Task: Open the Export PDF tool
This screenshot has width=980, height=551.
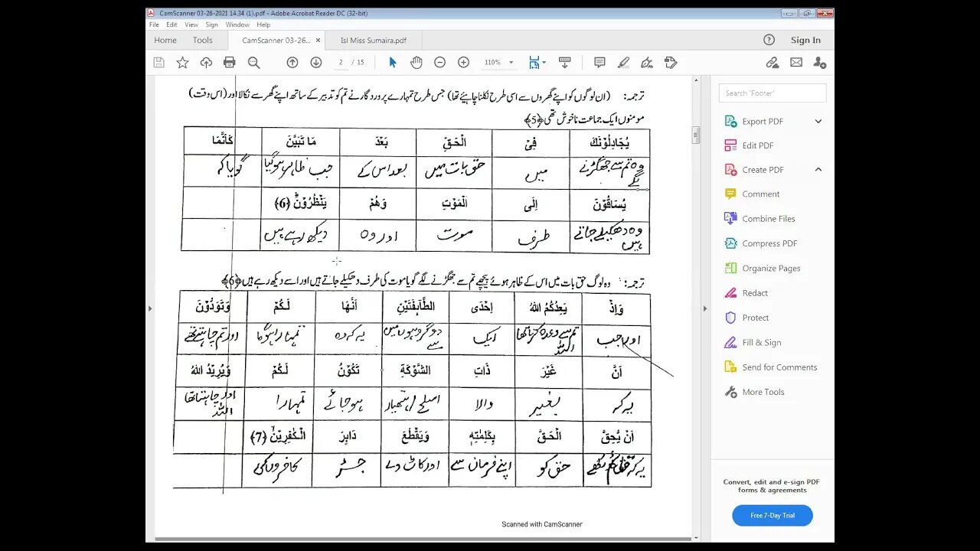Action: pos(763,121)
